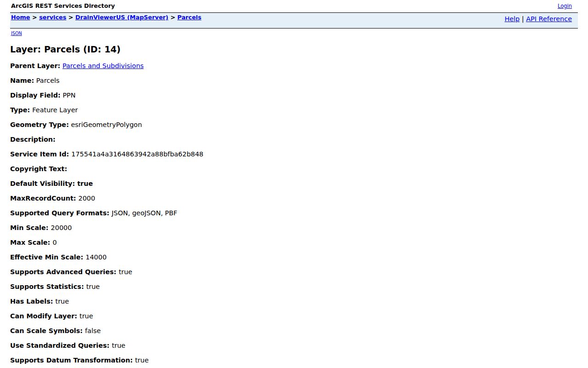The image size is (588, 368).
Task: Click the Display Field value PPN
Action: tap(69, 95)
